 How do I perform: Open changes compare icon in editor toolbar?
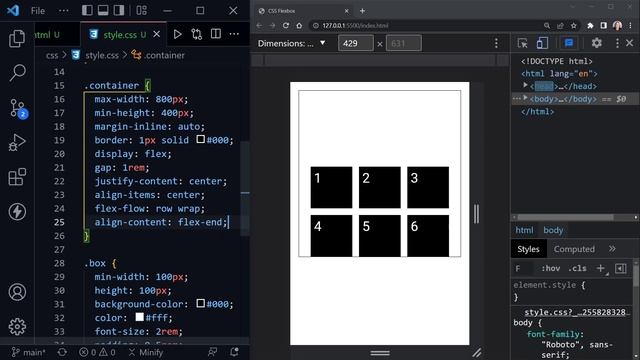tap(197, 34)
